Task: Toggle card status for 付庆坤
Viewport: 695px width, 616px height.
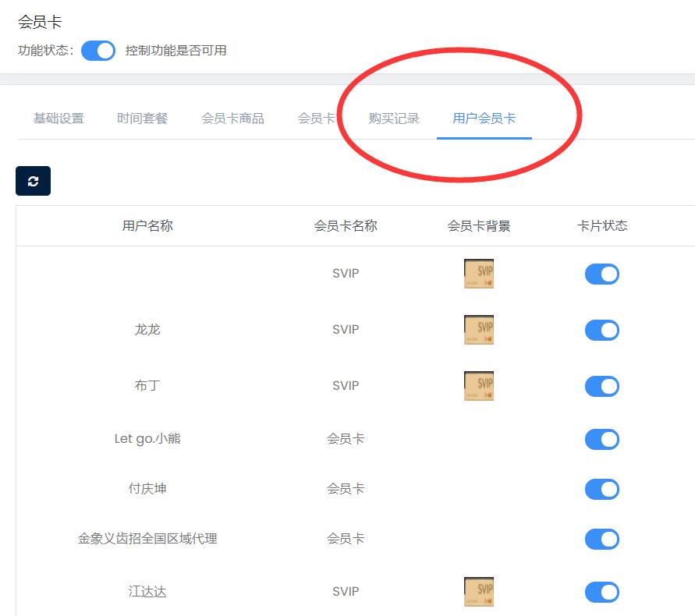Action: coord(602,489)
